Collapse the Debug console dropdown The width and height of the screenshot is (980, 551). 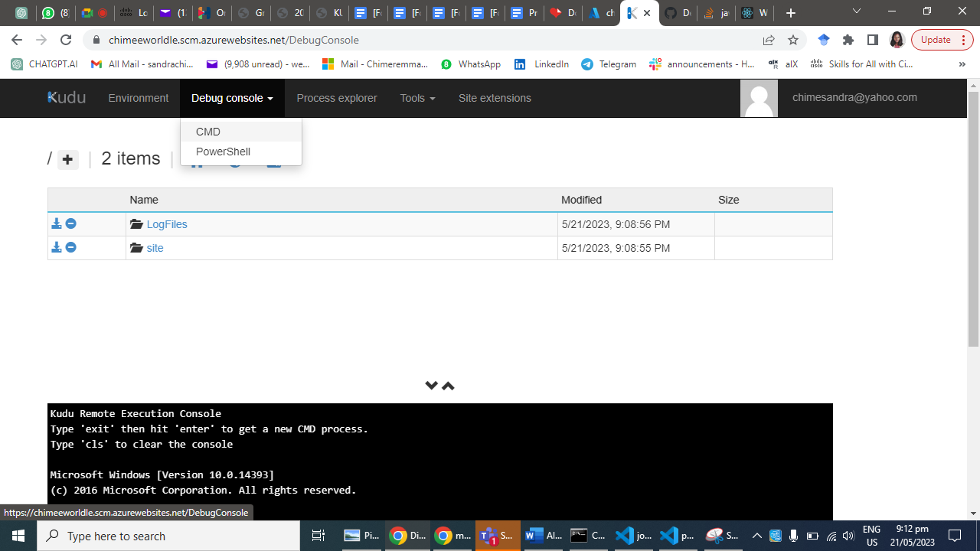coord(233,98)
